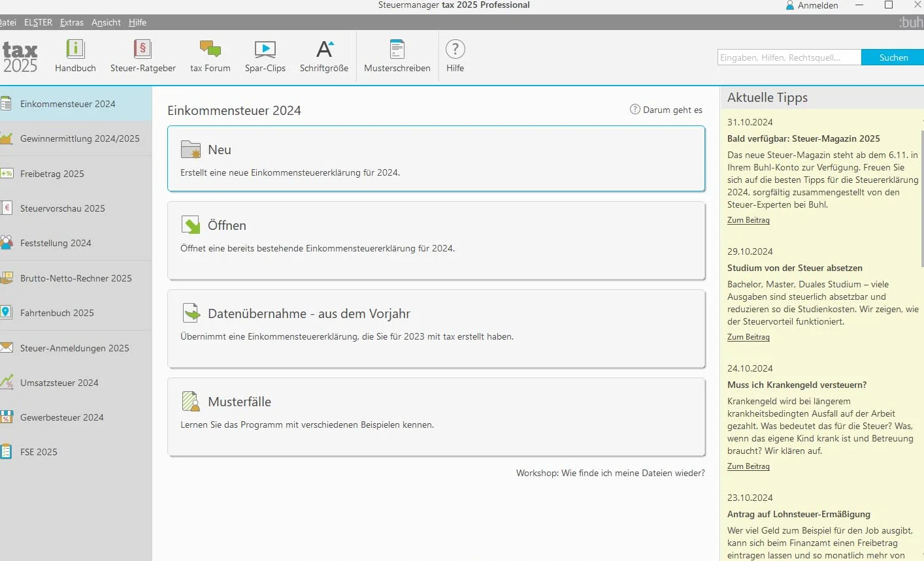This screenshot has width=924, height=561.
Task: Open the tax Forum chat icon
Action: tap(210, 49)
